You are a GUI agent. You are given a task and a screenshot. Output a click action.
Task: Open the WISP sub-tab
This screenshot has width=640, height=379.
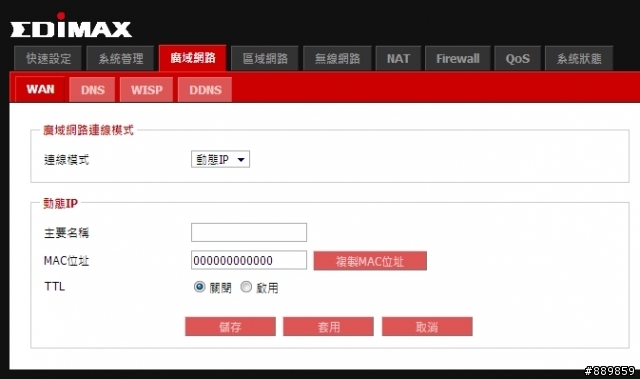[147, 90]
